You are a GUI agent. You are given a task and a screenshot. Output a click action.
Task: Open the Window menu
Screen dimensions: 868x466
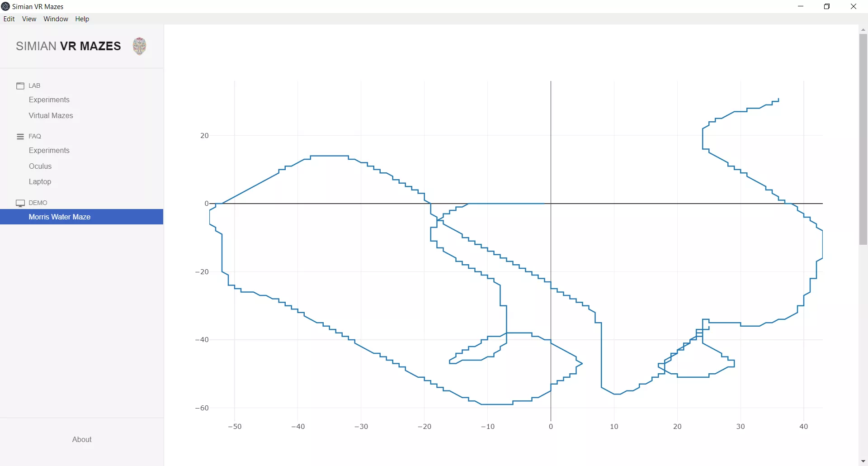point(56,19)
